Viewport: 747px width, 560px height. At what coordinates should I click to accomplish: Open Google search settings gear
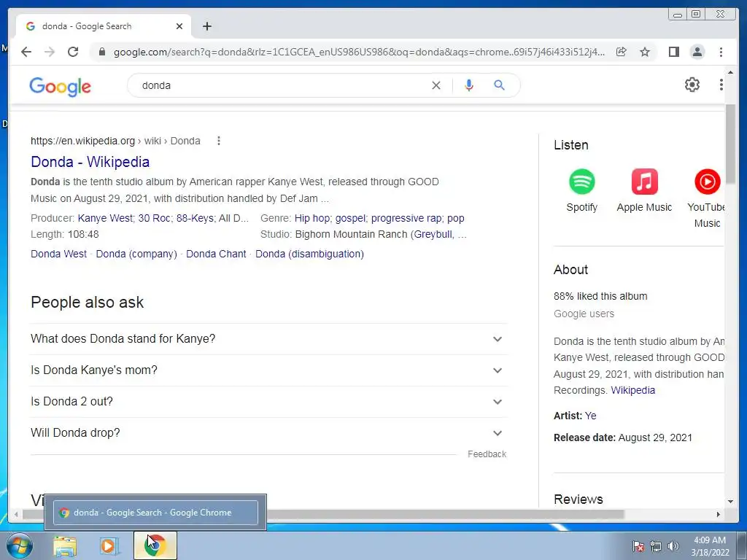pos(692,85)
